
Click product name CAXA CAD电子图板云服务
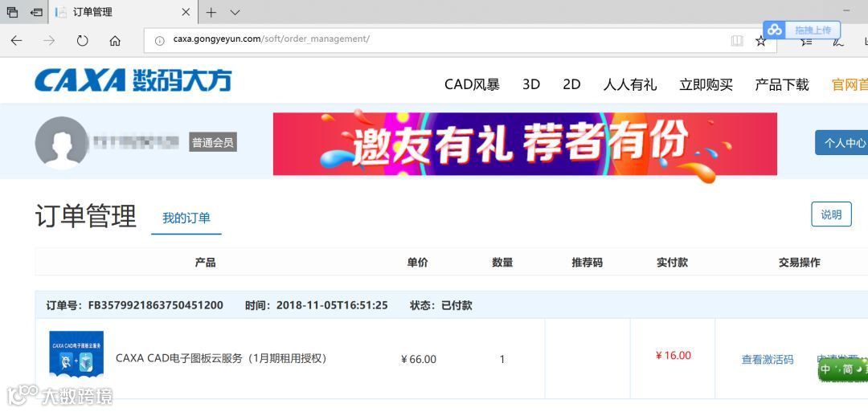point(222,358)
